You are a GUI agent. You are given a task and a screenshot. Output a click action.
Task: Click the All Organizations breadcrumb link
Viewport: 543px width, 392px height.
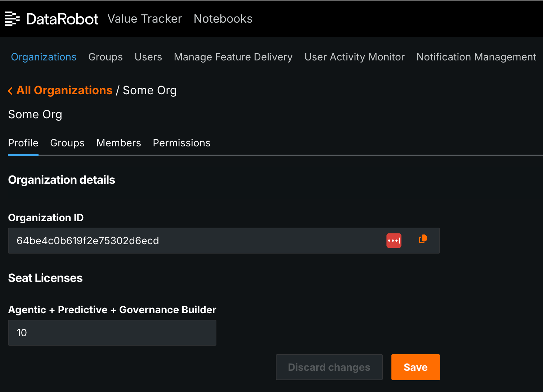tap(64, 90)
